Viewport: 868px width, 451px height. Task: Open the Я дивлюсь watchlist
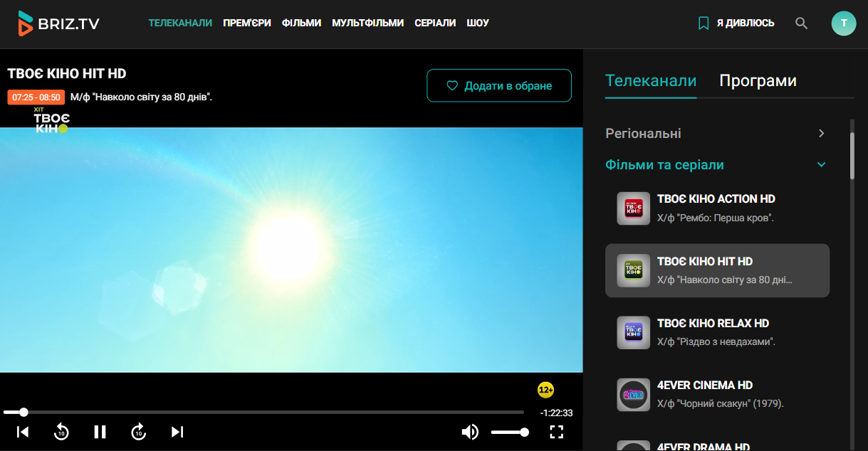pyautogui.click(x=736, y=23)
